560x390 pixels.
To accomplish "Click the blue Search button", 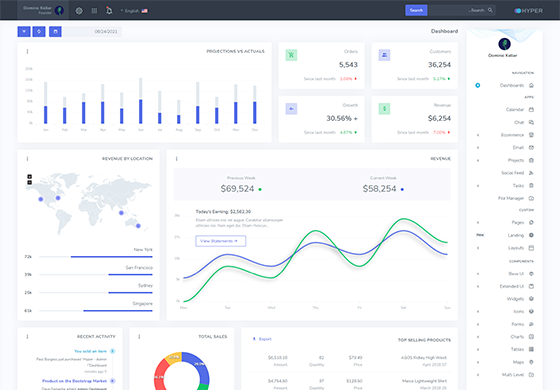I will coord(416,10).
